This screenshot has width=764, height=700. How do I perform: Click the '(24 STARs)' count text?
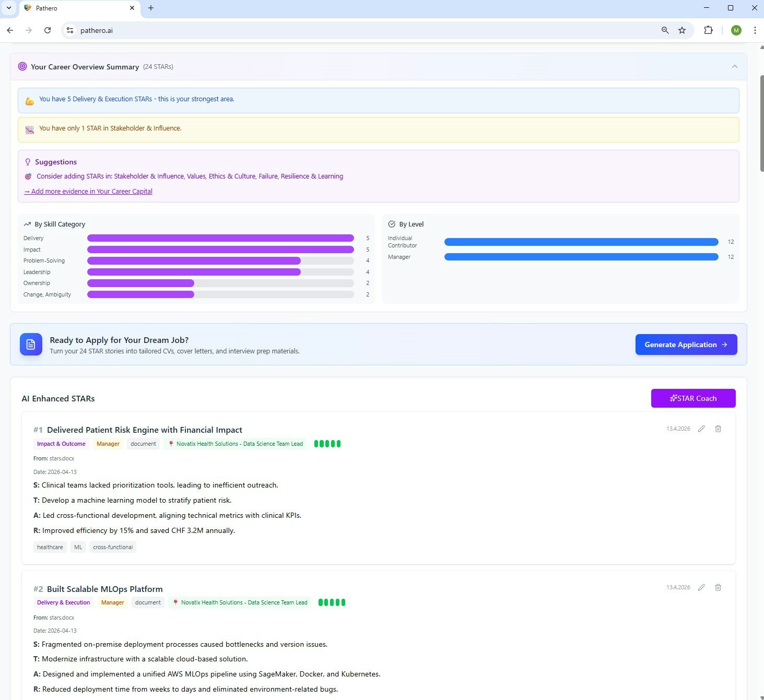158,66
